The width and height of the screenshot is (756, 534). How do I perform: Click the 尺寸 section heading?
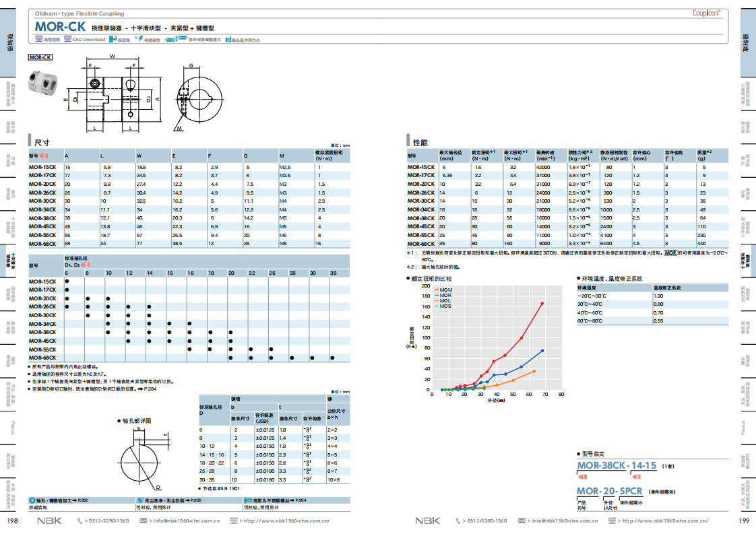(x=42, y=143)
